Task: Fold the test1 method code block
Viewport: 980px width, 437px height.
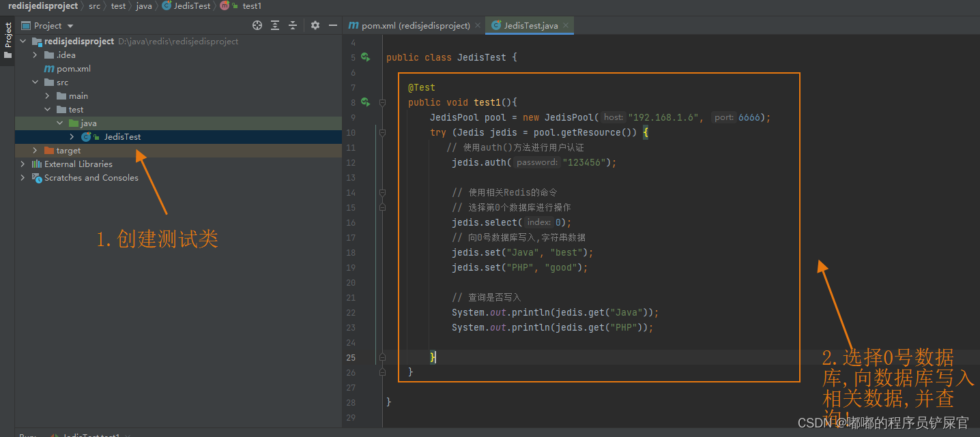Action: [382, 103]
